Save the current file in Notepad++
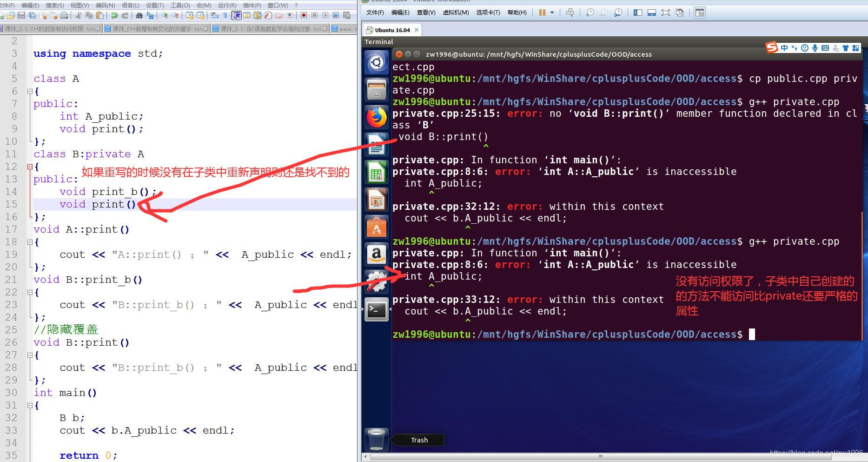Image resolution: width=868 pixels, height=462 pixels. tap(21, 15)
